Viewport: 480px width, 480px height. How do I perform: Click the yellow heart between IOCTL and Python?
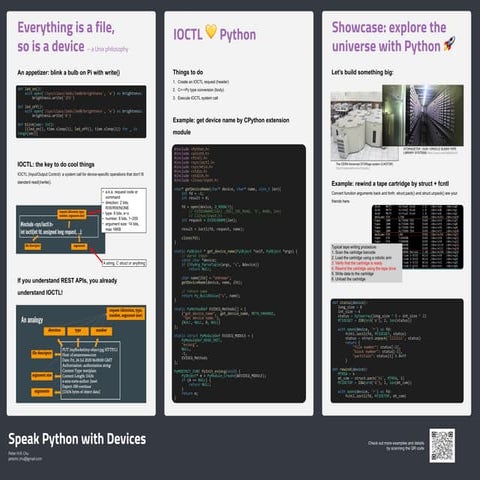click(211, 31)
